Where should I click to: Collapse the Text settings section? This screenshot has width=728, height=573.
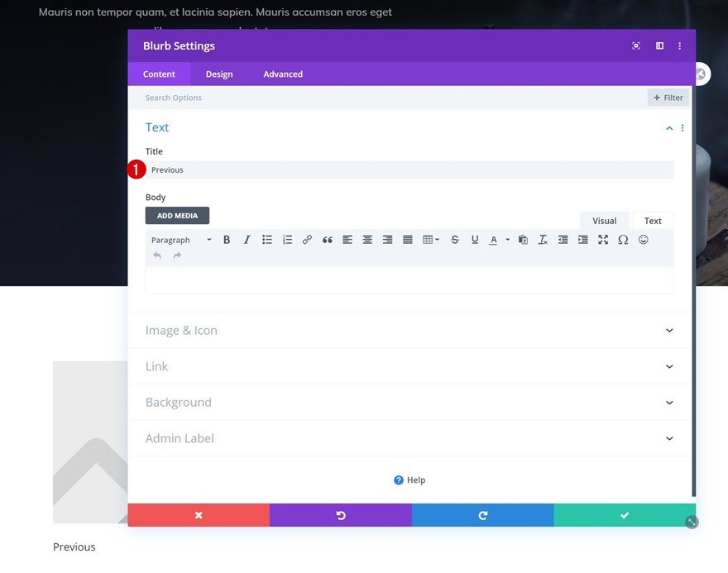[x=668, y=127]
